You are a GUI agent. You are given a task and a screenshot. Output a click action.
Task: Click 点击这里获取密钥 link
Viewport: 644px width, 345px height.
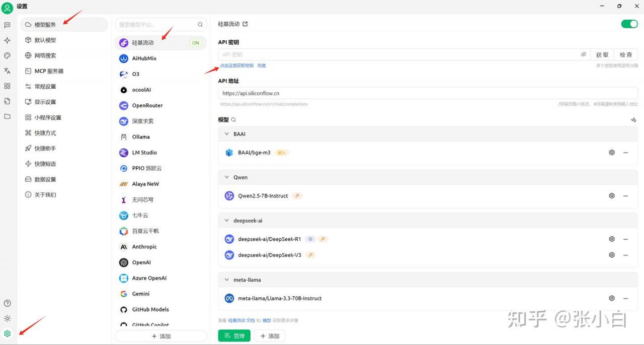[x=236, y=65]
